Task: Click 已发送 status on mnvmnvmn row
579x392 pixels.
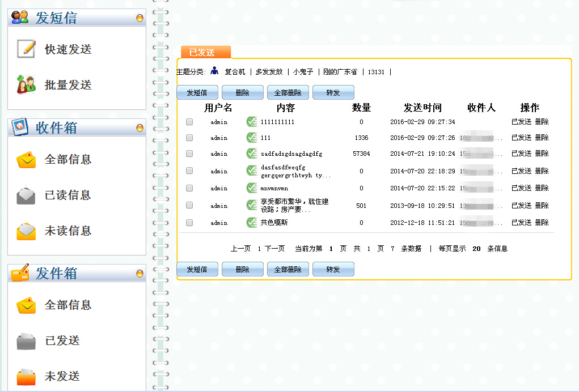Action: coord(521,188)
